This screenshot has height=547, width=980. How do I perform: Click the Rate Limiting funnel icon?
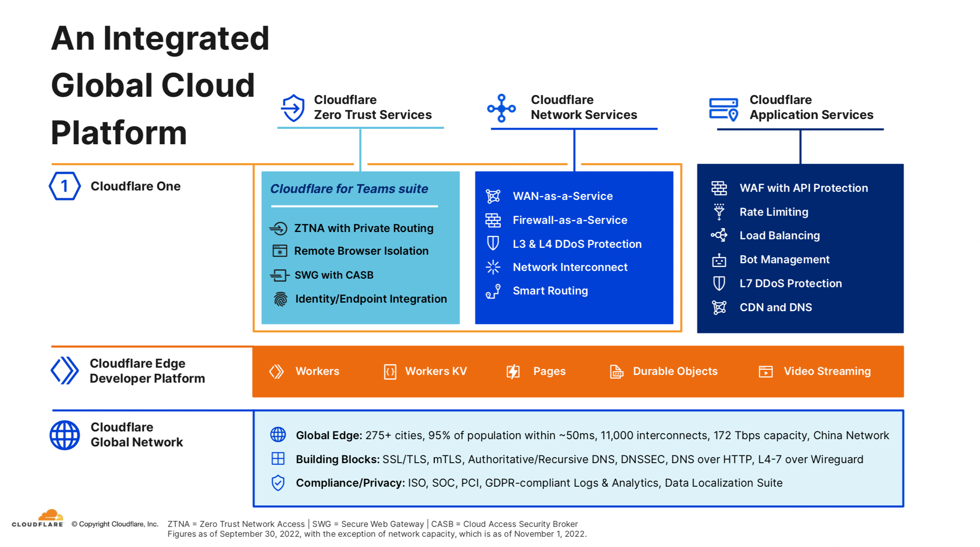coord(719,212)
